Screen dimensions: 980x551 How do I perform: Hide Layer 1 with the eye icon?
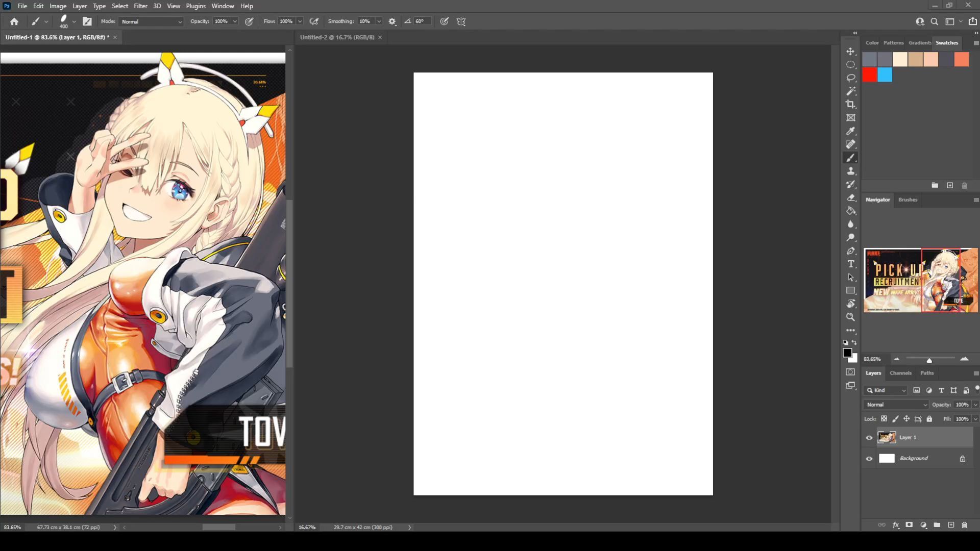coord(869,438)
